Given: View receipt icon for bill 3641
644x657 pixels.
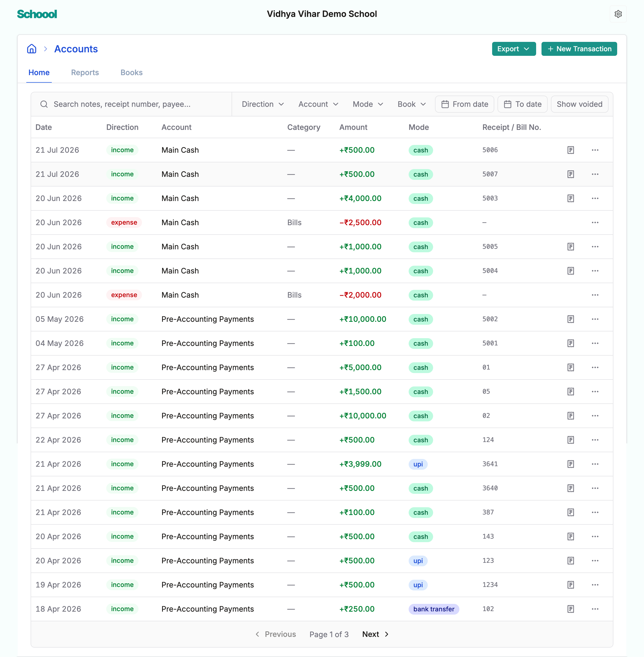Looking at the screenshot, I should pos(570,464).
